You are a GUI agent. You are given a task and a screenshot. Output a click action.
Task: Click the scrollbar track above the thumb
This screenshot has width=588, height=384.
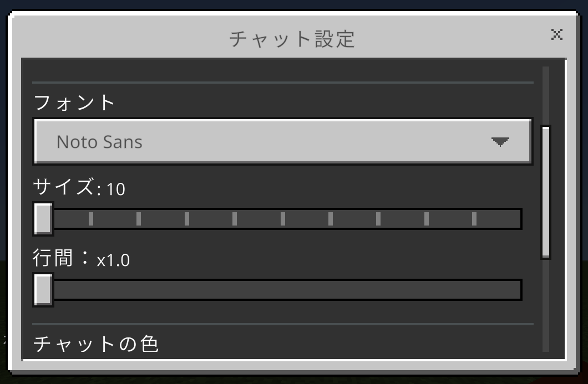(546, 94)
